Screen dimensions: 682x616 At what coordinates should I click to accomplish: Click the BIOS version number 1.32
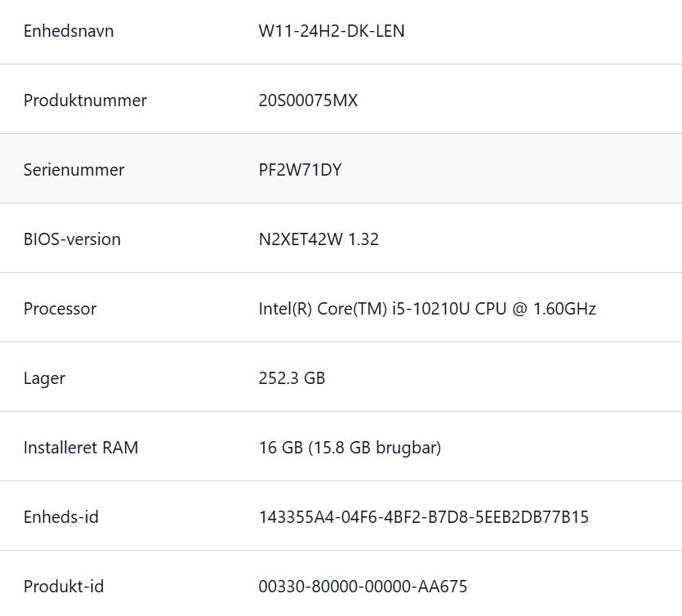click(363, 239)
